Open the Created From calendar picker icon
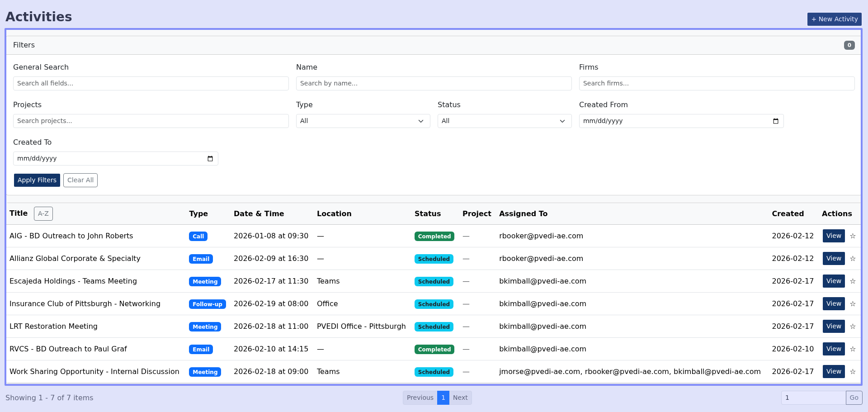 click(775, 121)
